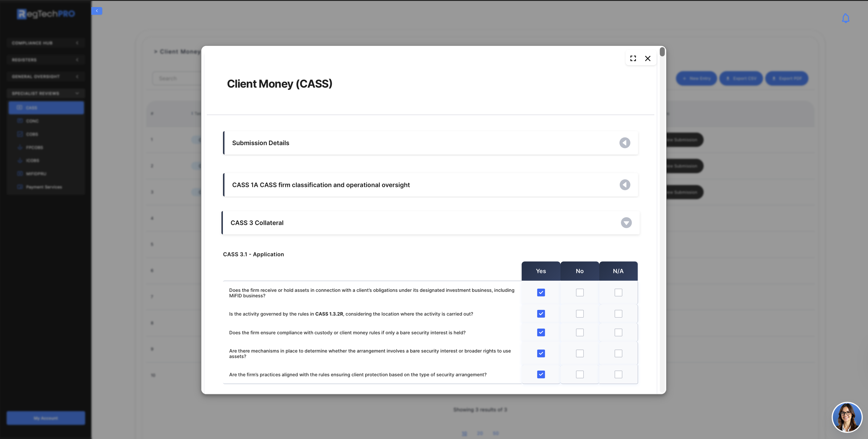Collapse the CASS 3 Collateral section

(626, 223)
